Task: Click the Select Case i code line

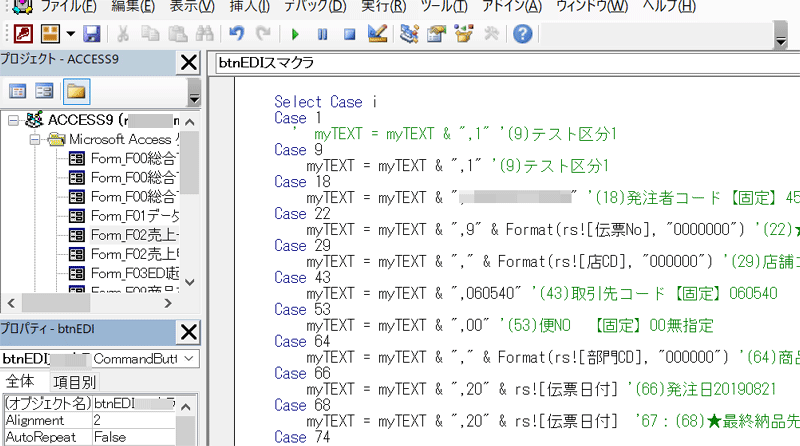Action: 326,102
